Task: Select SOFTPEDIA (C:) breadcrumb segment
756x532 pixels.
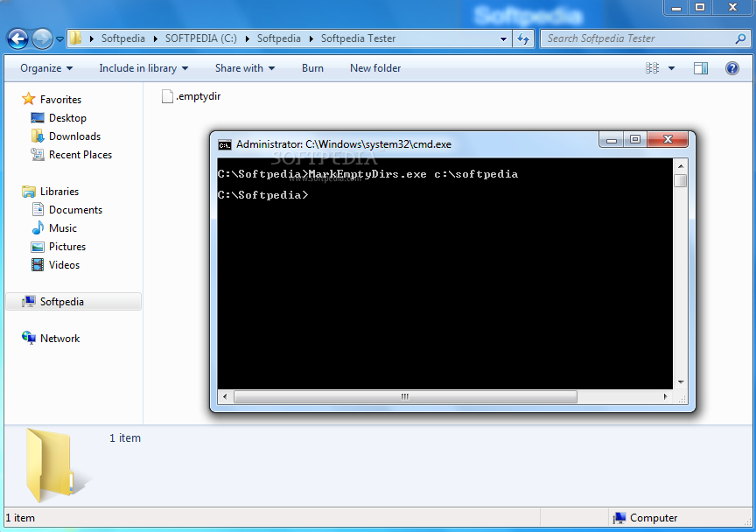Action: pos(201,38)
